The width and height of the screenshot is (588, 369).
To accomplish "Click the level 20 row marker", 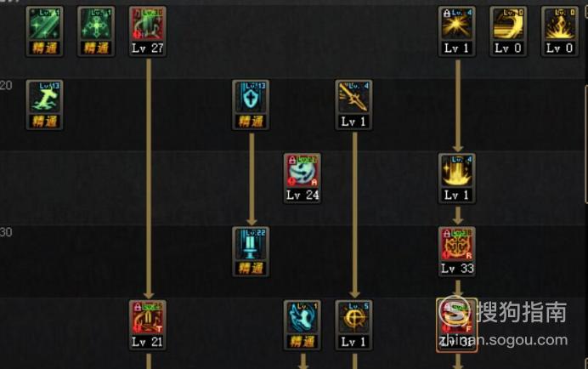I will click(x=6, y=86).
